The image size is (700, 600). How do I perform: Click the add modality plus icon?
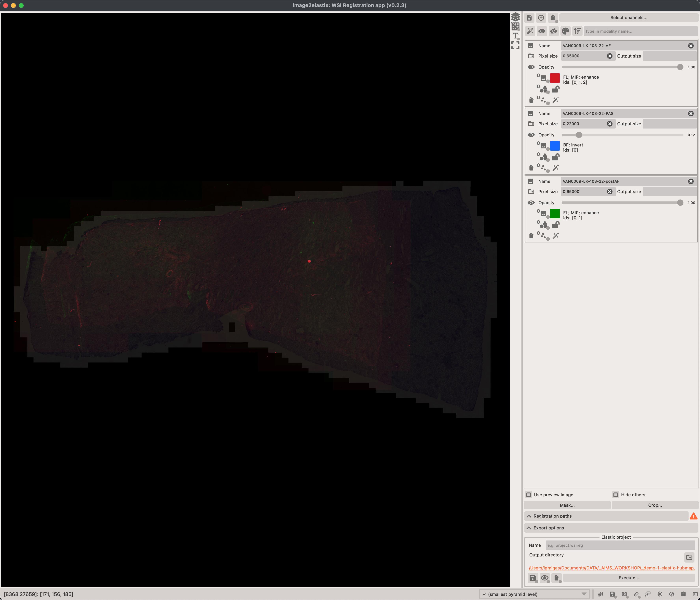point(541,18)
